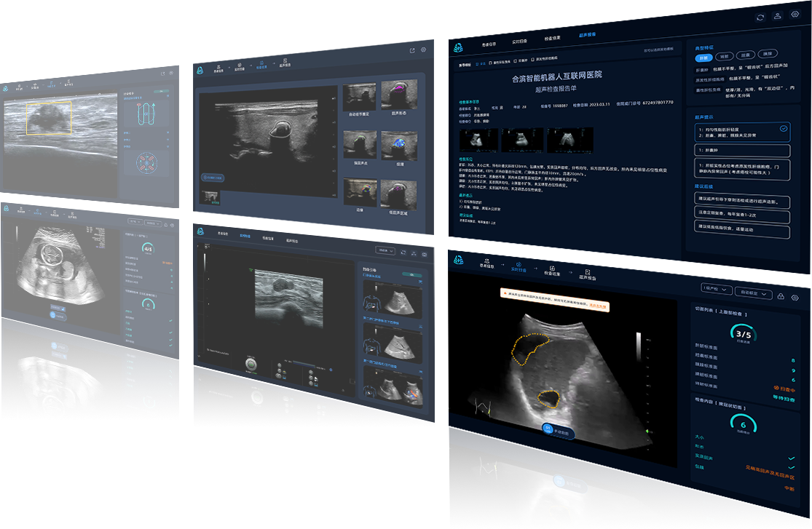This screenshot has width=812, height=529.
Task: Select the 回声形态 thumbnail
Action: point(399,95)
